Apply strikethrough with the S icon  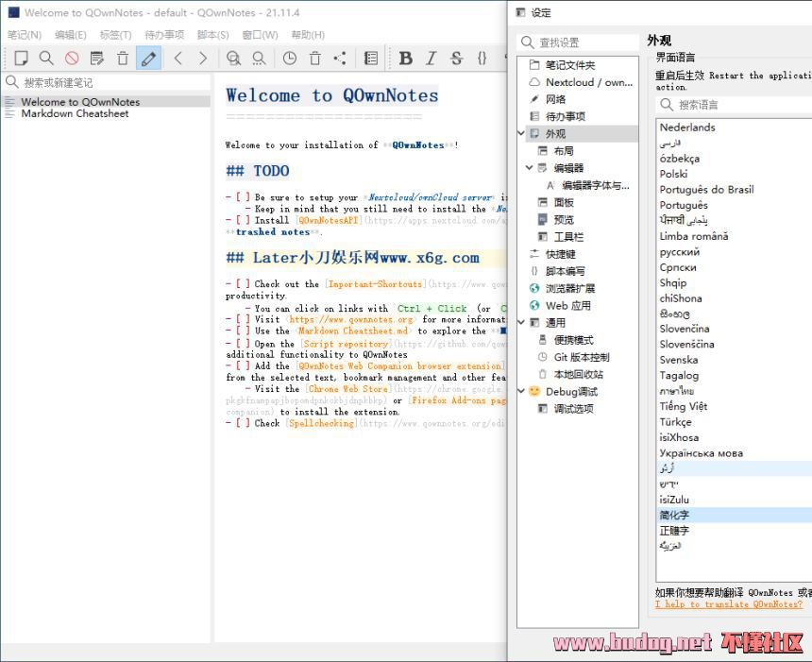(457, 59)
